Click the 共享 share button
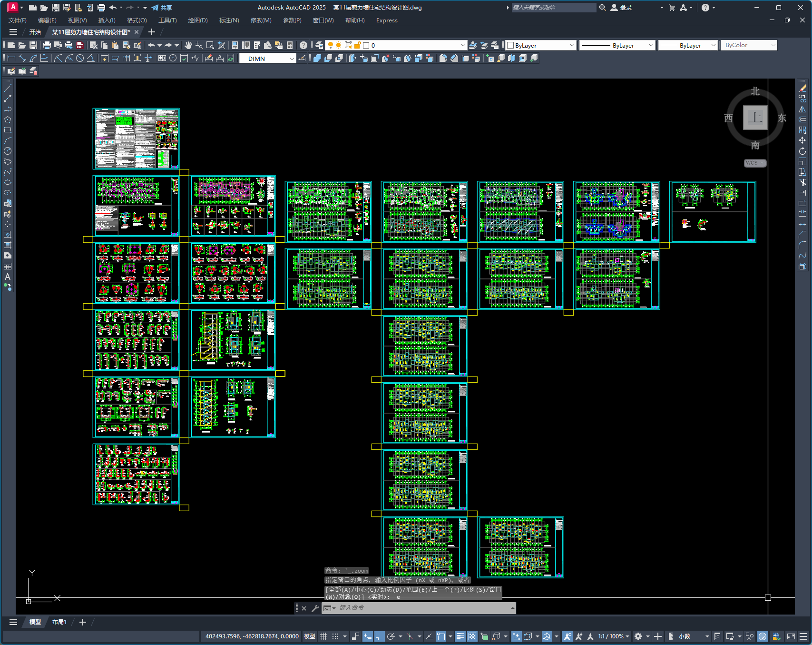 coord(162,8)
